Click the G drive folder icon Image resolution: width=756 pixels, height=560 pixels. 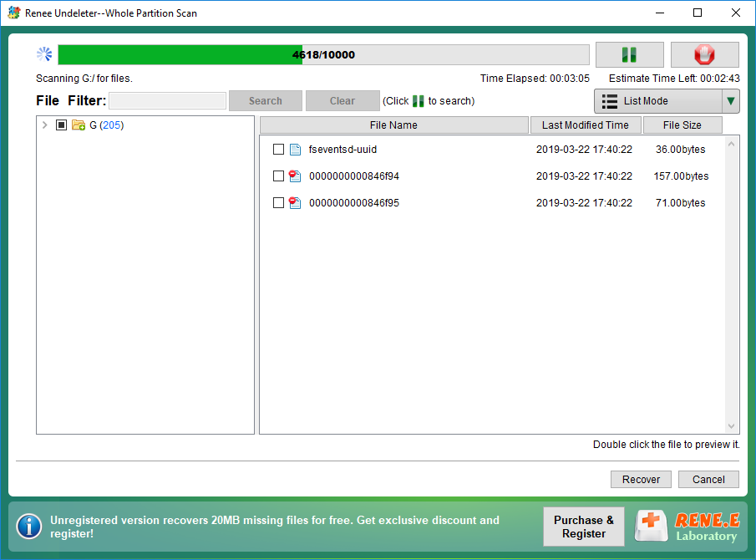pyautogui.click(x=79, y=125)
